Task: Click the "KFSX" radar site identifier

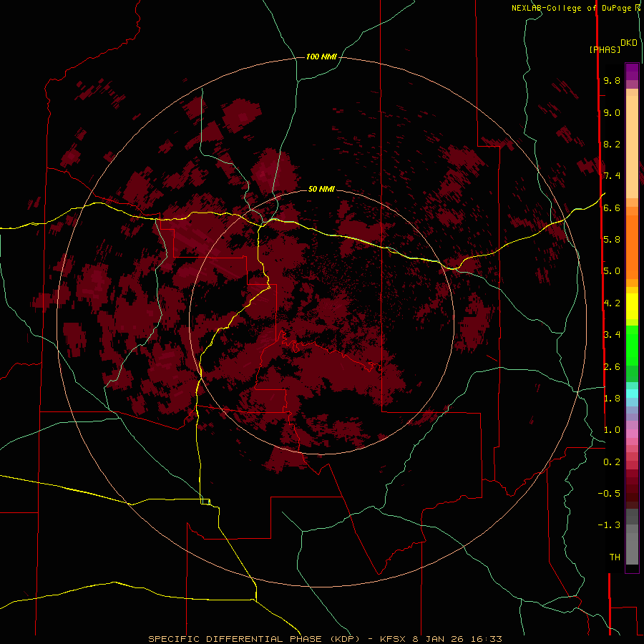Action: (394, 639)
